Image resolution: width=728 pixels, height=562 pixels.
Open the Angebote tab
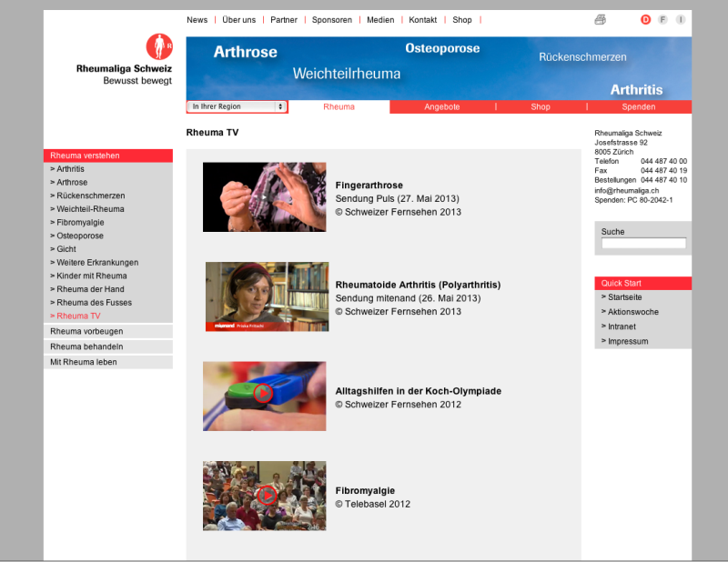[442, 106]
